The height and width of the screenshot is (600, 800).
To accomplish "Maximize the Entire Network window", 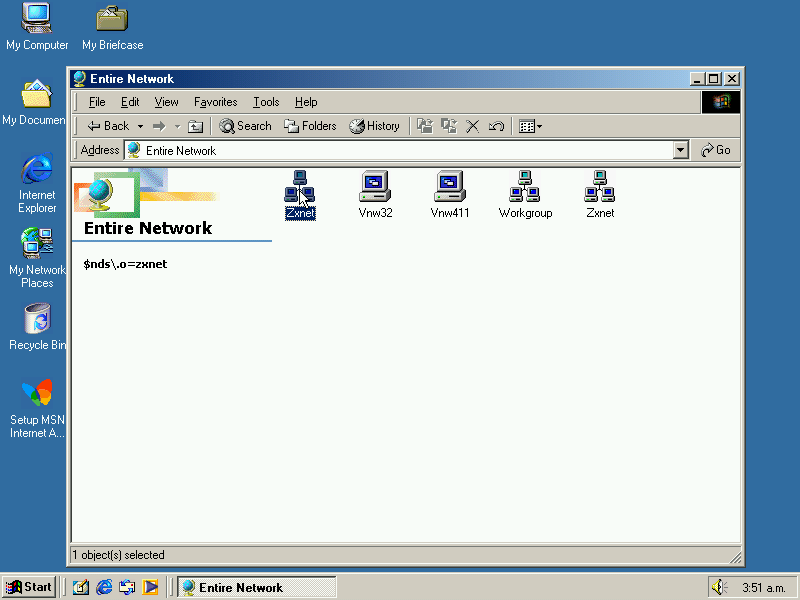I will click(x=714, y=79).
